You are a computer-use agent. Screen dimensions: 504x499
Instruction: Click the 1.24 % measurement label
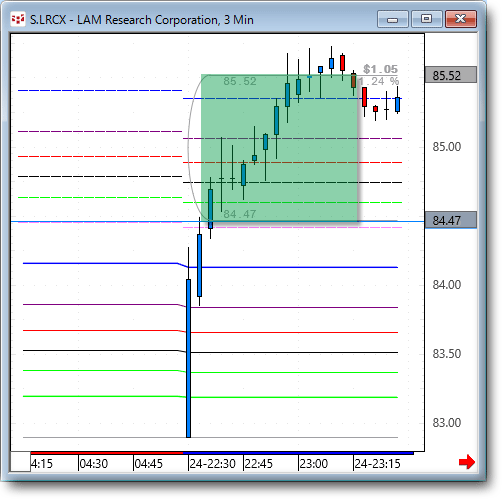coord(378,81)
